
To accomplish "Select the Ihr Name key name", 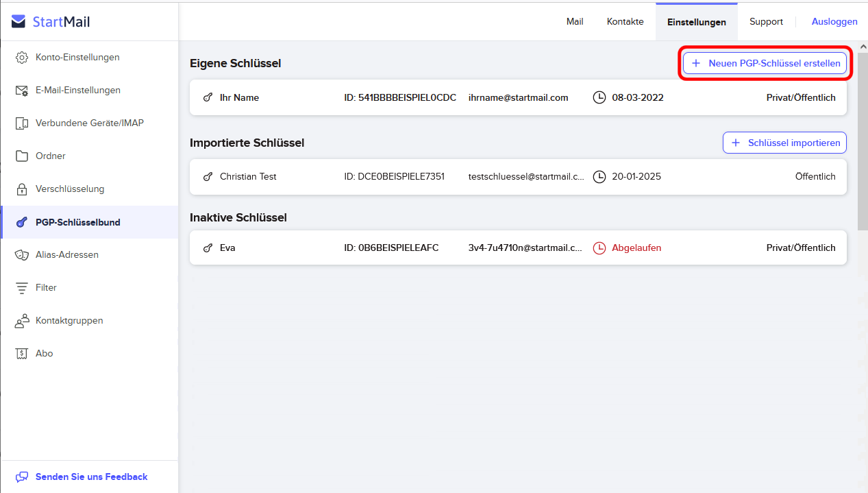I will (x=239, y=98).
